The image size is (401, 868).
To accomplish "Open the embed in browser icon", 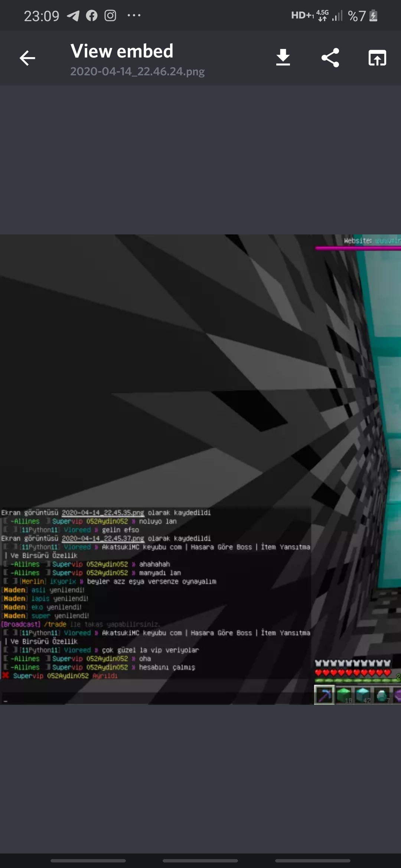I will click(377, 58).
